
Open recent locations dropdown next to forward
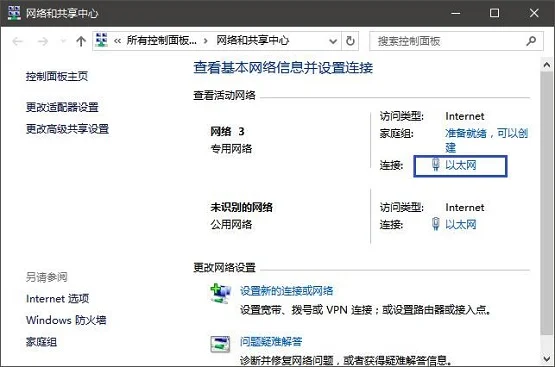pyautogui.click(x=63, y=41)
